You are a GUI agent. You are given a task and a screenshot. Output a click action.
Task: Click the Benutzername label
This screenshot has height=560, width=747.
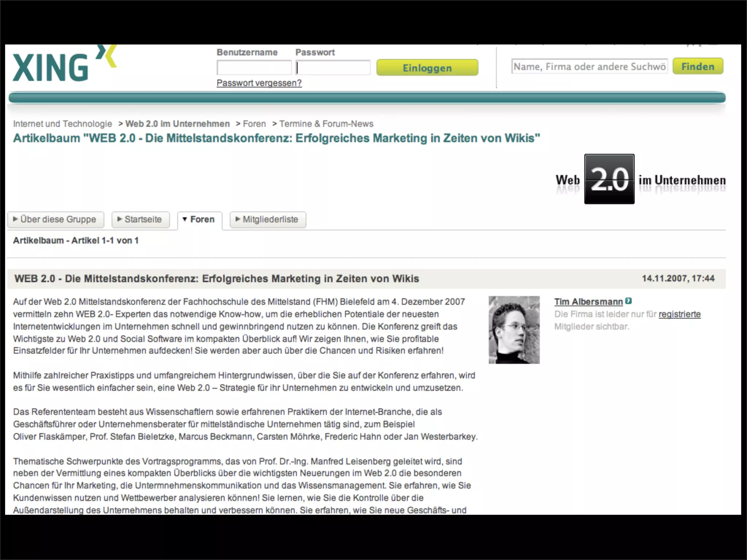(x=247, y=52)
